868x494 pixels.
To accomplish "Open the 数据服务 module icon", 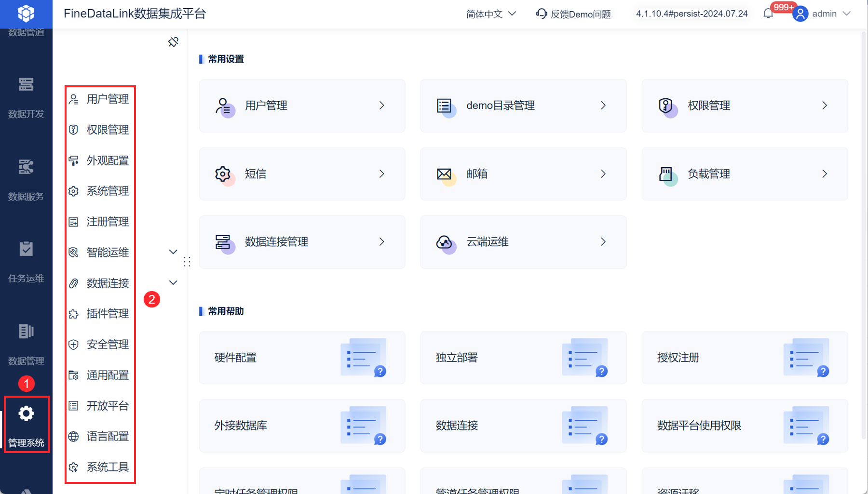I will click(x=26, y=167).
